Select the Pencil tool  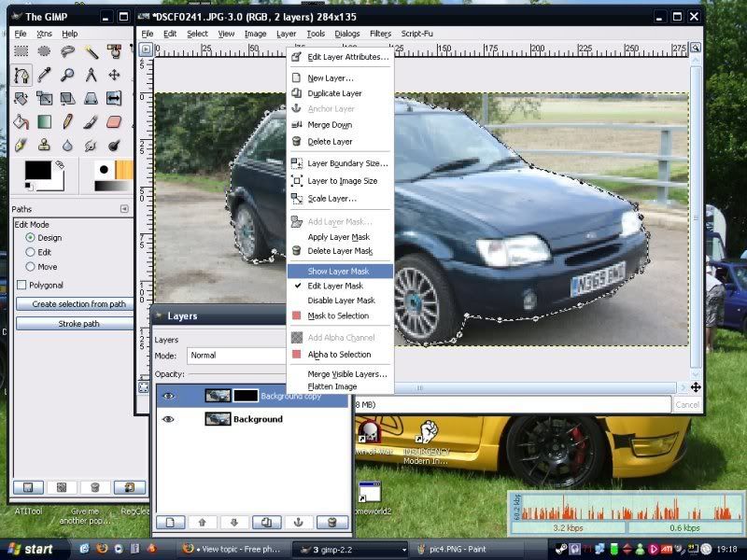pyautogui.click(x=67, y=122)
